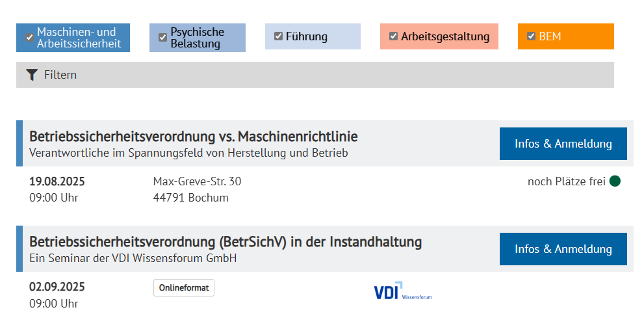Click the noch Plätze frei label
This screenshot has height=316, width=644.
(567, 181)
